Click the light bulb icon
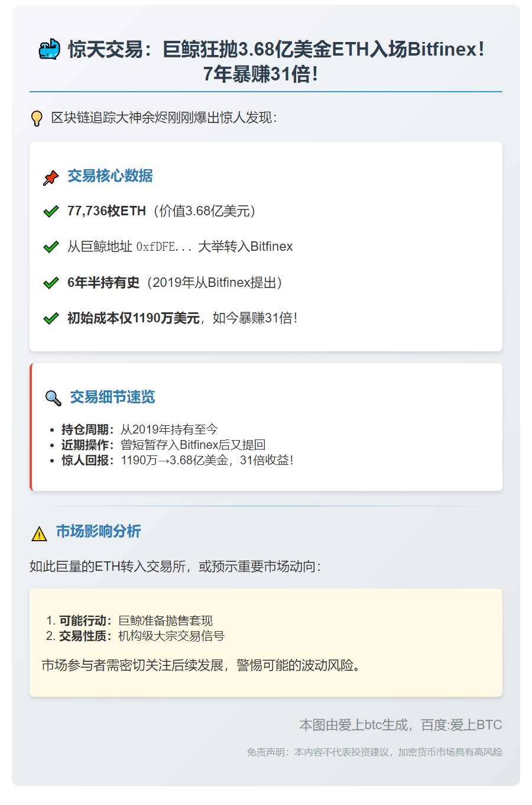This screenshot has width=532, height=805. [x=37, y=118]
